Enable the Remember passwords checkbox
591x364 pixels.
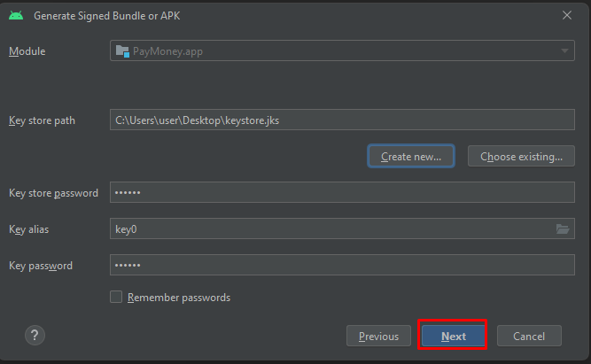pyautogui.click(x=116, y=298)
